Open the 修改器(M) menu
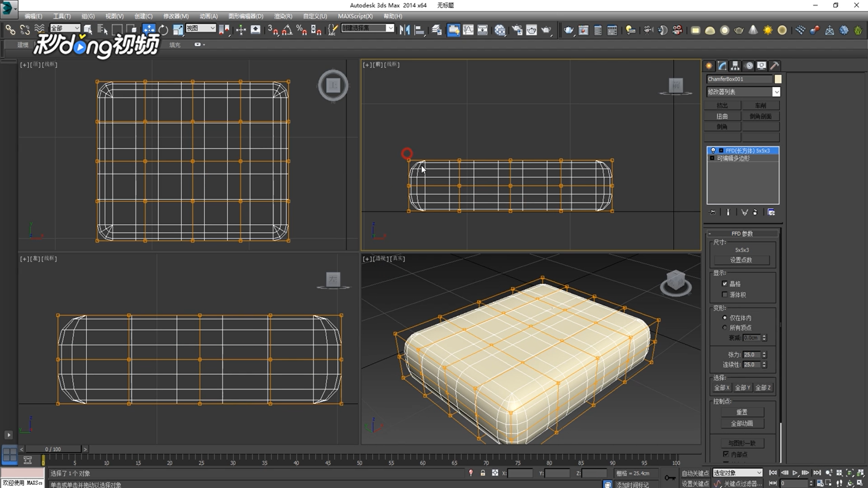 pos(175,16)
